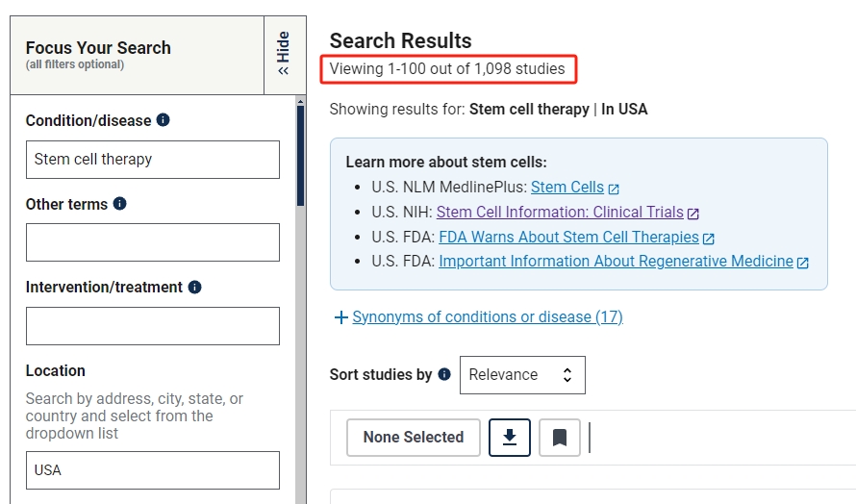856x504 pixels.
Task: Open FDA Warns About Stem Cell Therapies
Action: [x=568, y=237]
